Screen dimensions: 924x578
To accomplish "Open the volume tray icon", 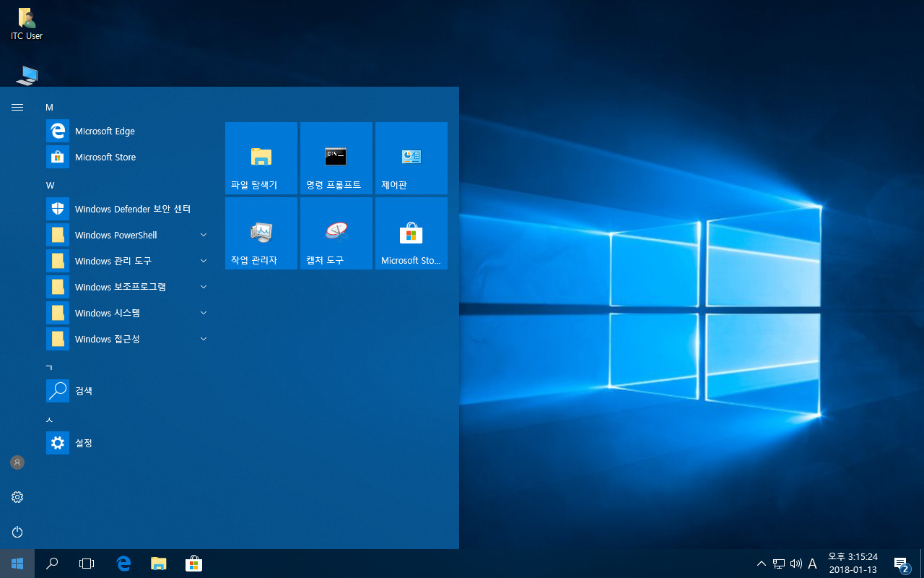I will coord(796,564).
